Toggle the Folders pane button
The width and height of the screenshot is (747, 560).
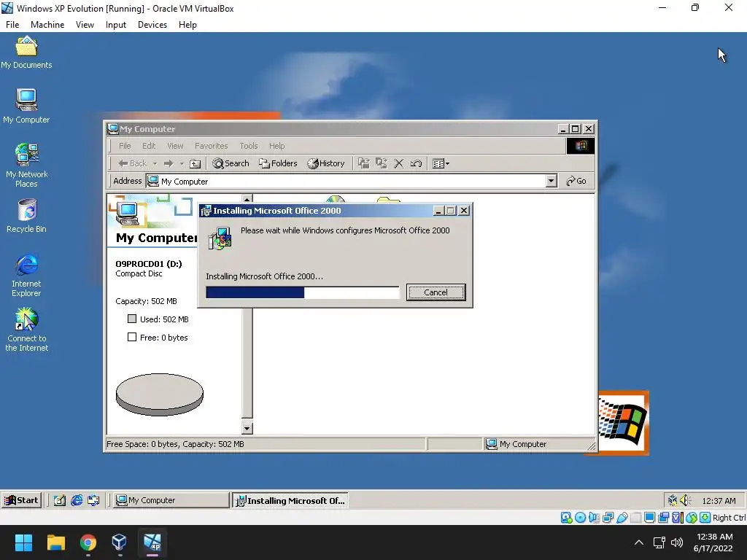coord(278,163)
